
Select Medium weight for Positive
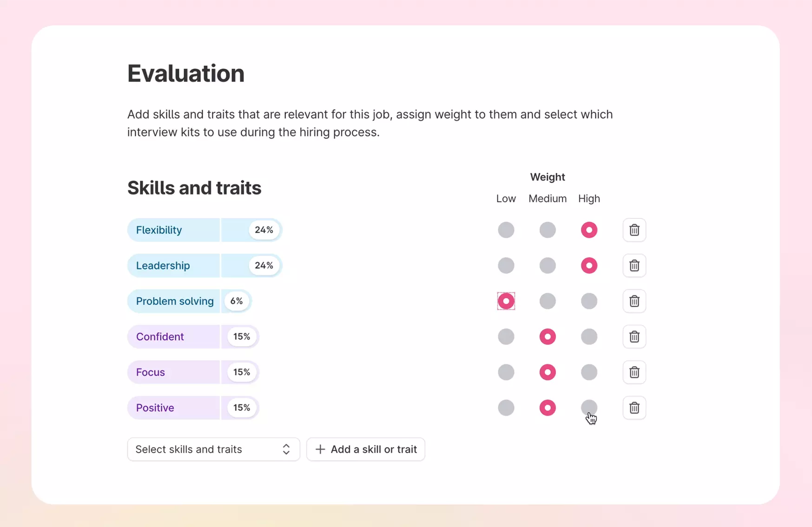click(548, 408)
